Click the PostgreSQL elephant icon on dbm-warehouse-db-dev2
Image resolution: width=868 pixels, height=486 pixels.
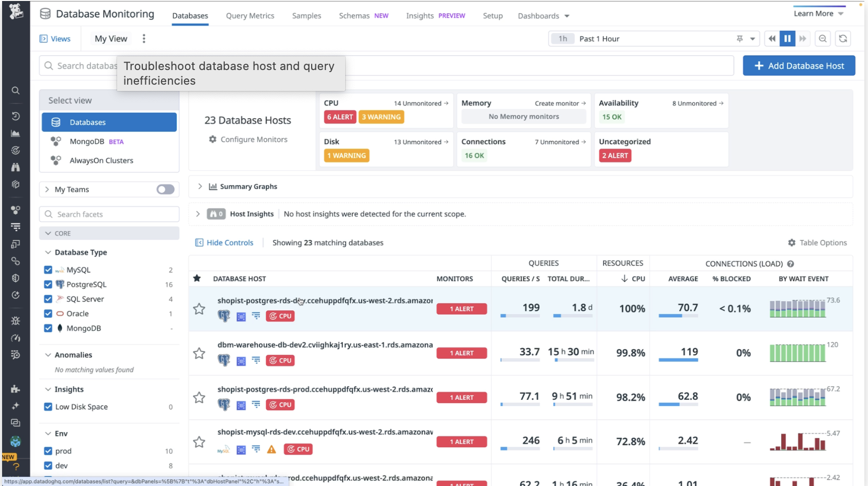click(x=223, y=360)
